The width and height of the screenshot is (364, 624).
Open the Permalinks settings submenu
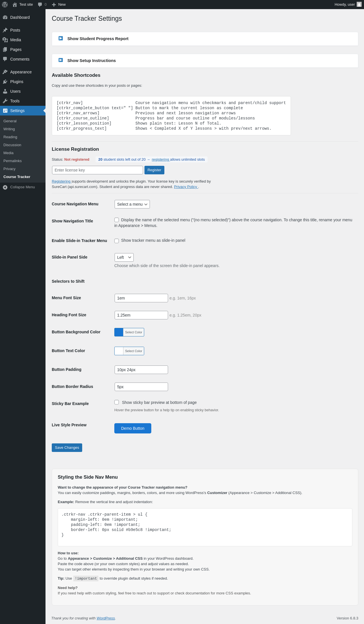13,161
